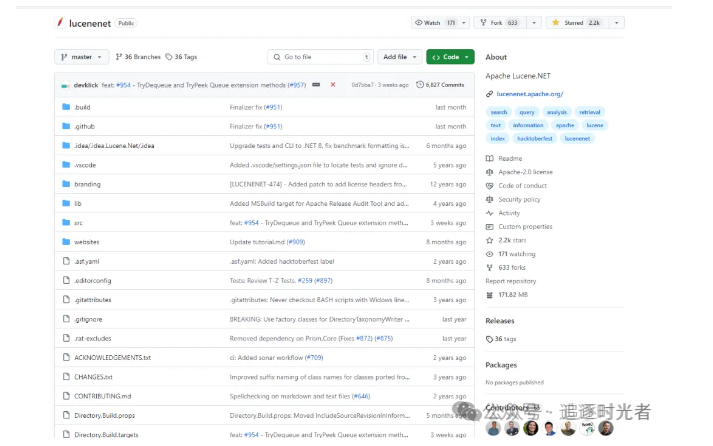The width and height of the screenshot is (713, 446).
Task: Open the green Code dropdown button
Action: coord(450,57)
